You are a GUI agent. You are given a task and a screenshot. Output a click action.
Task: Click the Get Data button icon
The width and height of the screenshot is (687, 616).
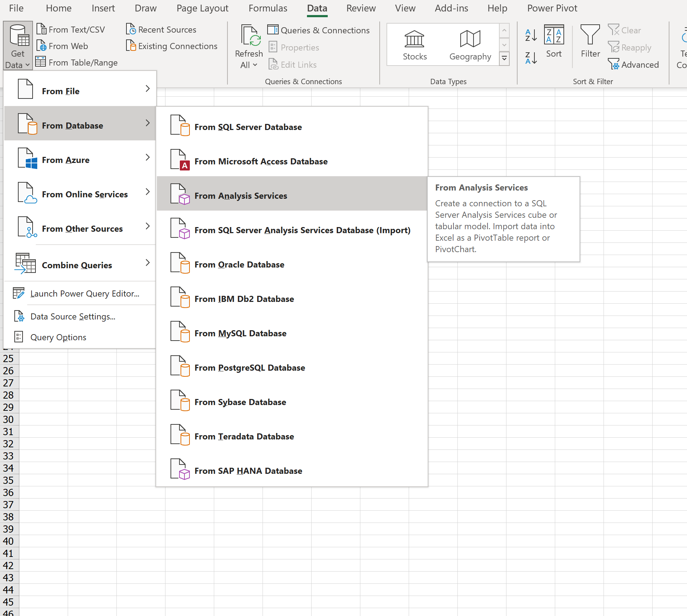pos(18,36)
